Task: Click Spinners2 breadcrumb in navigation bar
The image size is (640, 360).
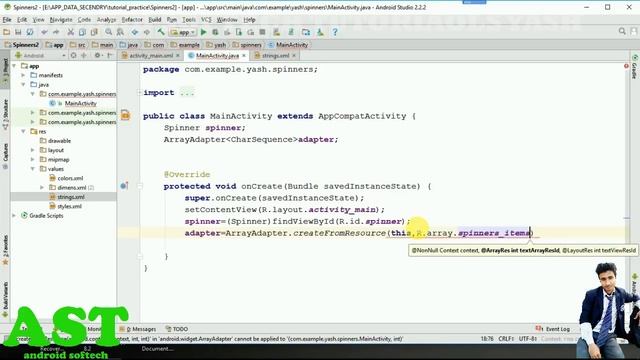Action: (x=22, y=45)
